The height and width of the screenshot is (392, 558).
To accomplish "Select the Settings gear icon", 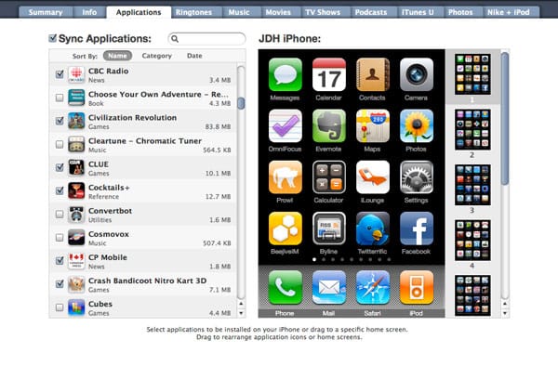I will click(417, 177).
